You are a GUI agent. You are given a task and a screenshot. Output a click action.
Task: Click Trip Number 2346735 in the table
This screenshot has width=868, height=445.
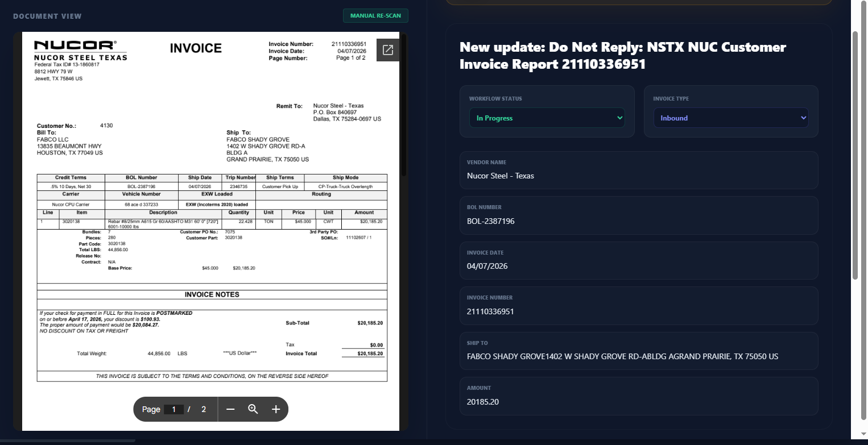[x=239, y=186]
